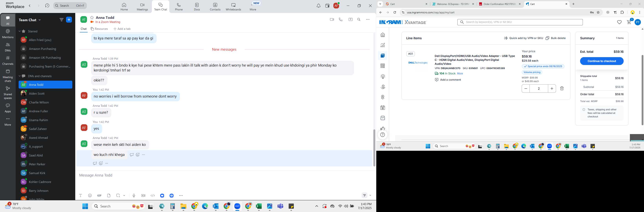
Task: Open Team Chat filter icon
Action: point(61,20)
